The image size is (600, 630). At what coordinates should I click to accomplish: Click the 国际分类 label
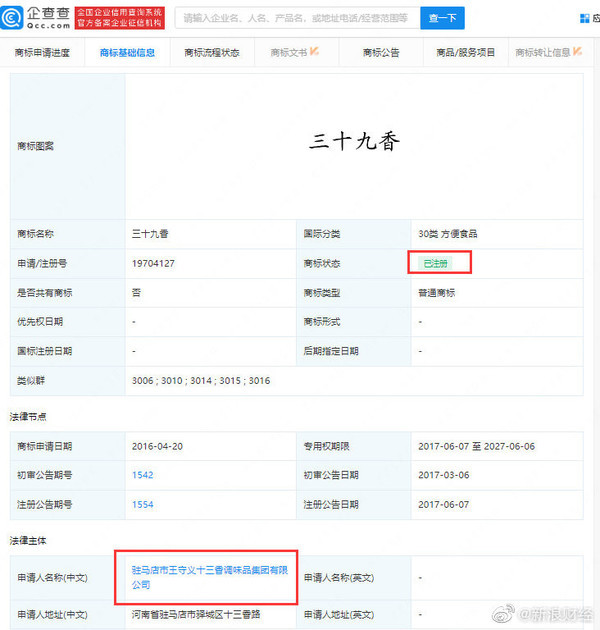tap(322, 234)
